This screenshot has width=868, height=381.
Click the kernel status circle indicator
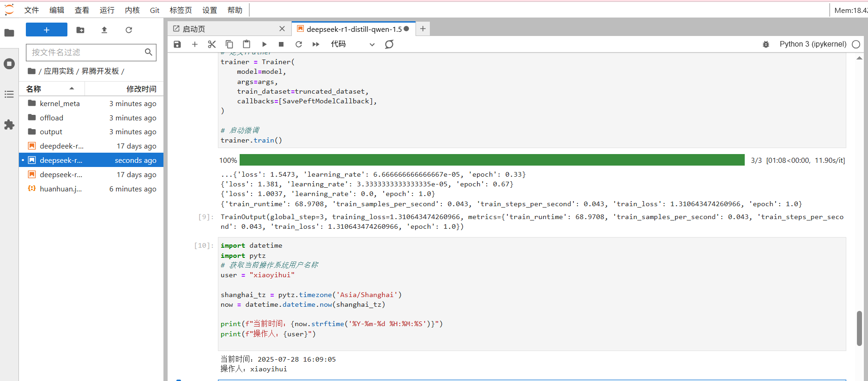(x=856, y=44)
